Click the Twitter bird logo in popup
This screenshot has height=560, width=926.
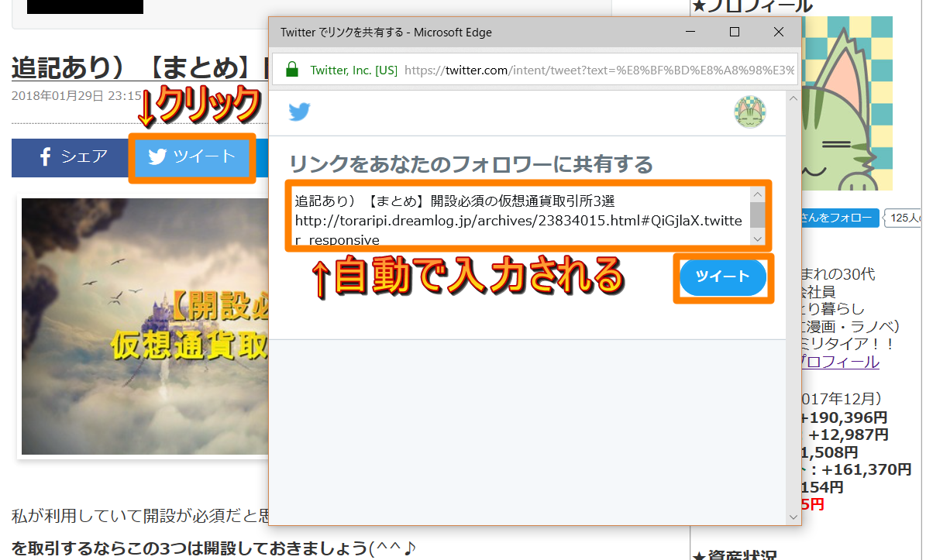point(299,112)
